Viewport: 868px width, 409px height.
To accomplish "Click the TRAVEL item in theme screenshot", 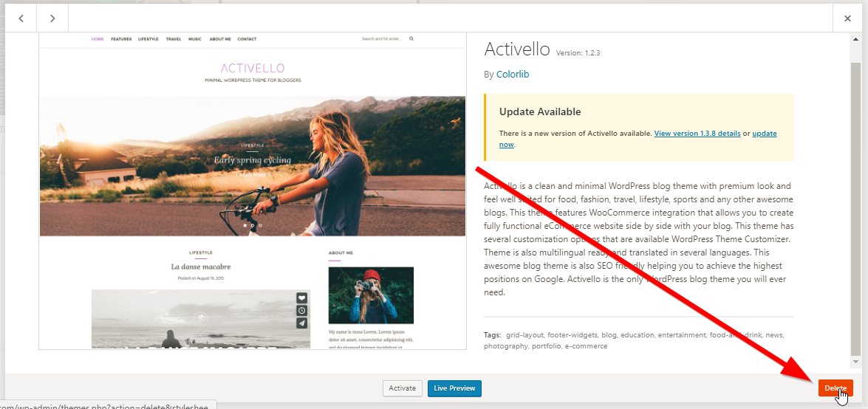I will point(174,39).
